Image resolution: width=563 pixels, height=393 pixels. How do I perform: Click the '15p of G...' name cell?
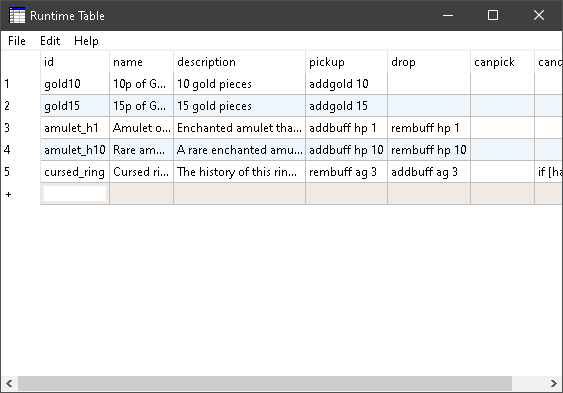[141, 106]
